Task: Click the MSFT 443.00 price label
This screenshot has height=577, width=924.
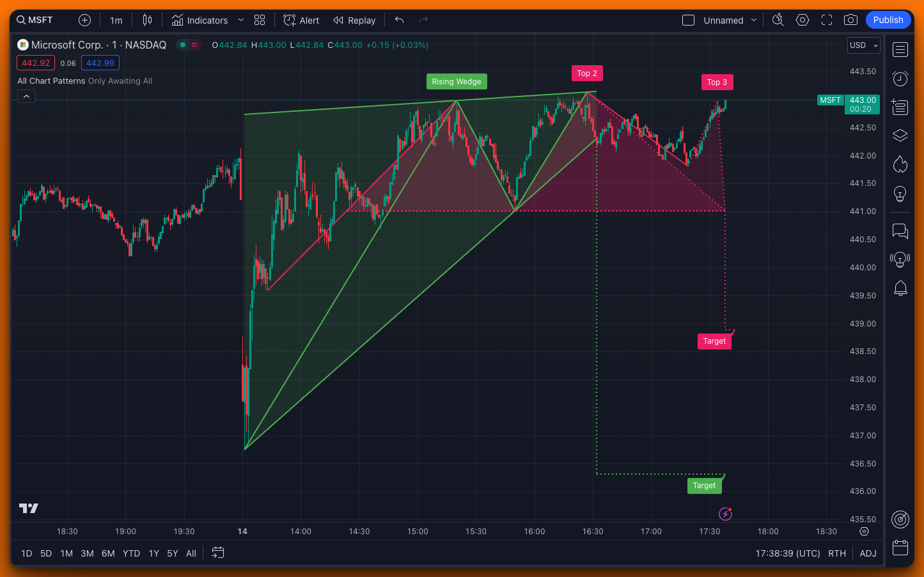Action: coord(849,104)
